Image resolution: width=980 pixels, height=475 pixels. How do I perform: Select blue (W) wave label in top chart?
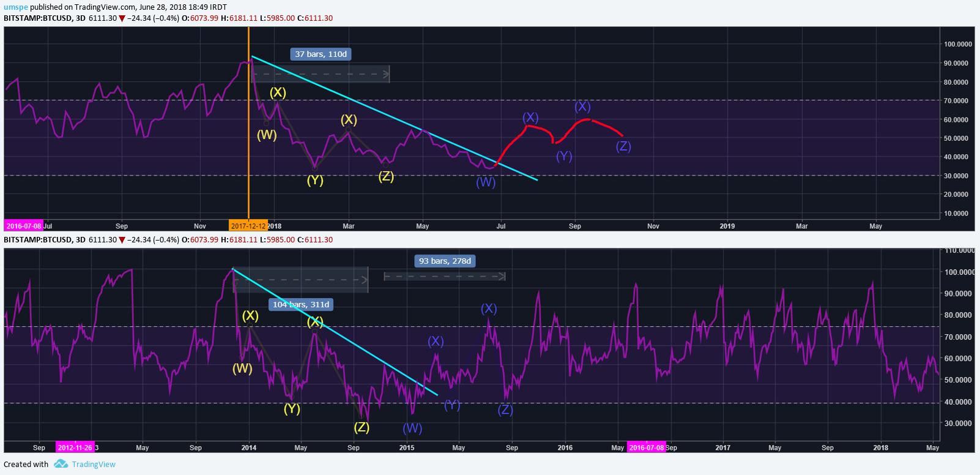point(486,182)
